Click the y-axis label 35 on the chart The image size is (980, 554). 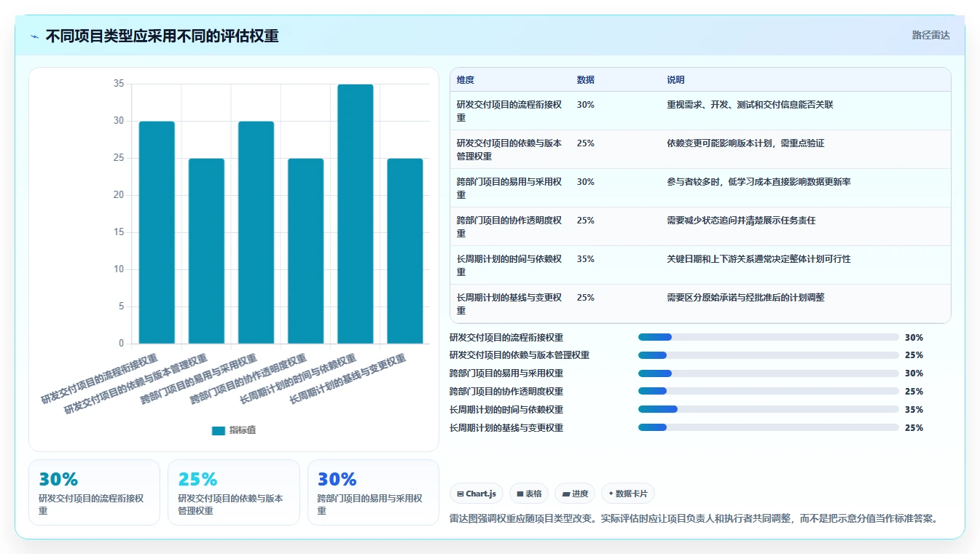[119, 84]
